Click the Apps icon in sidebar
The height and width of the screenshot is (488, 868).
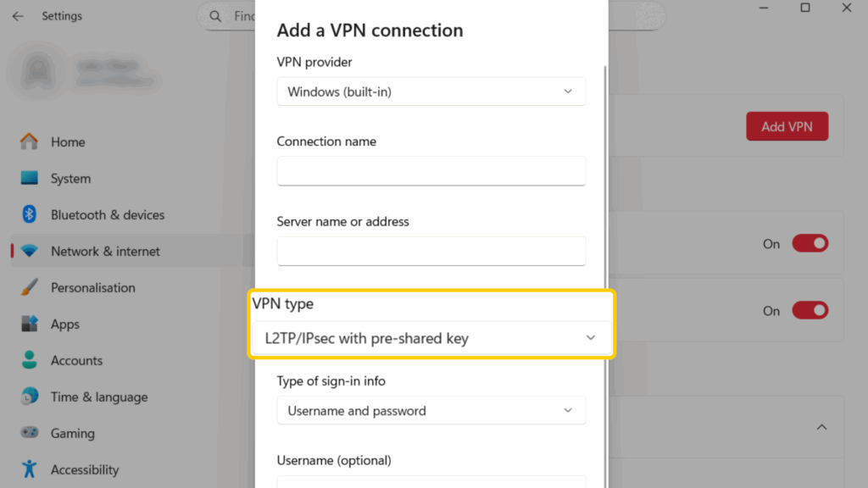coord(30,324)
